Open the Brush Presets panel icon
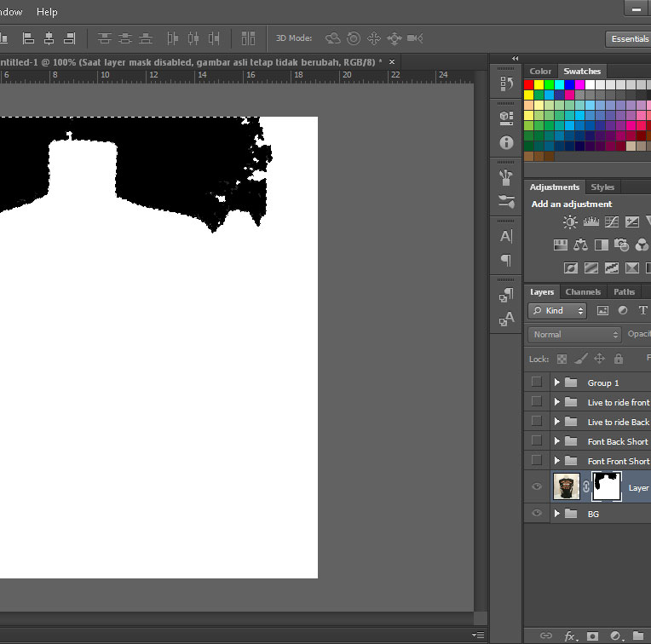This screenshot has height=644, width=651. [x=506, y=202]
